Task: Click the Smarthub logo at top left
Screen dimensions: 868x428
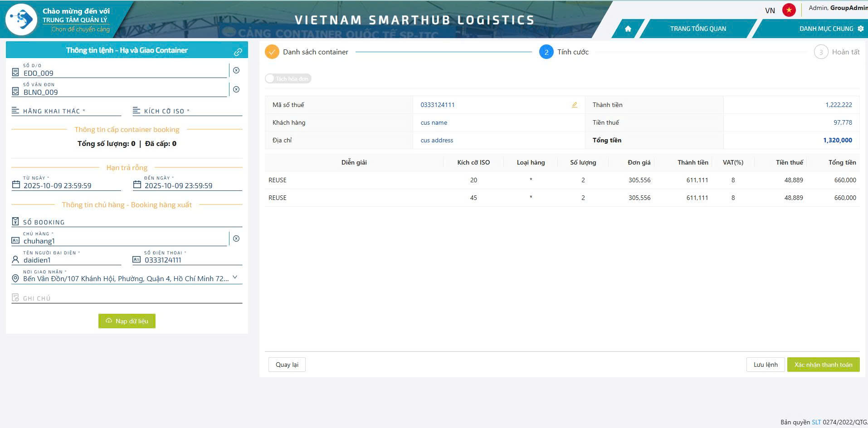Action: coord(21,19)
